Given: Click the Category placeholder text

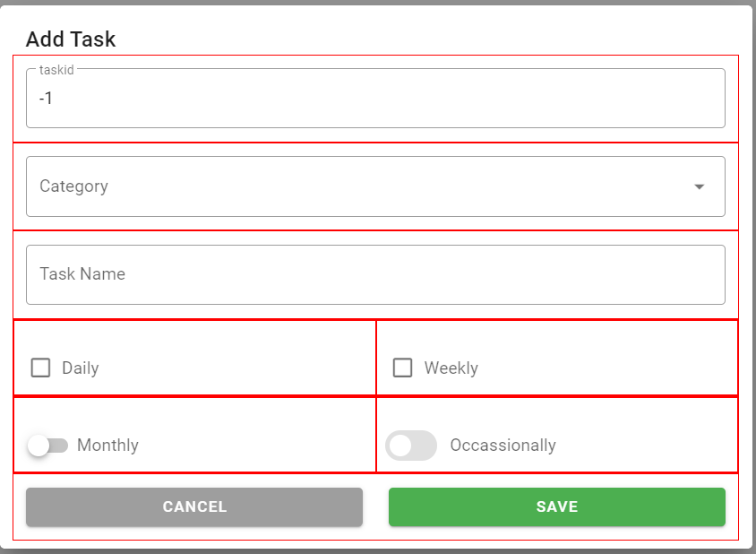Looking at the screenshot, I should 73,186.
